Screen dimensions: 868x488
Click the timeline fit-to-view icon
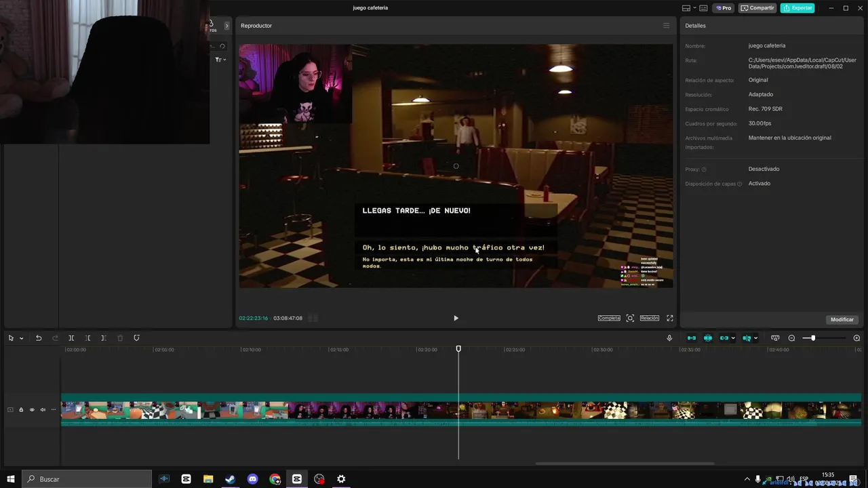coord(775,338)
